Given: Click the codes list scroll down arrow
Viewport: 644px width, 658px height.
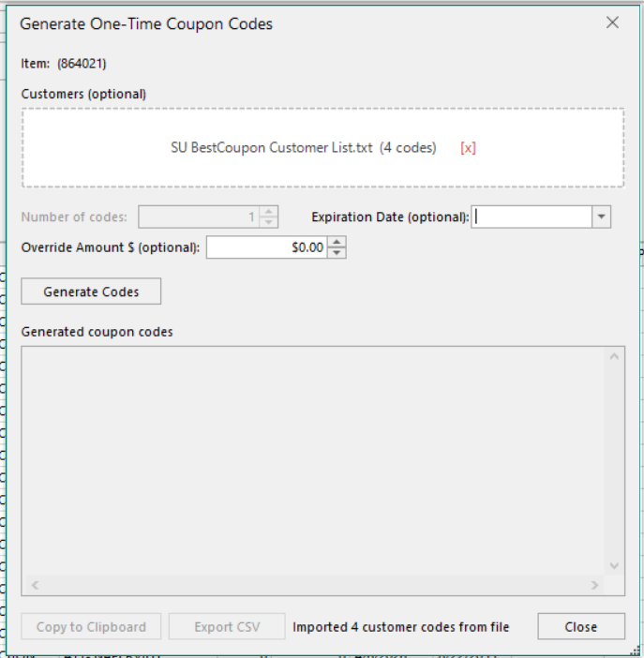Looking at the screenshot, I should (x=614, y=566).
